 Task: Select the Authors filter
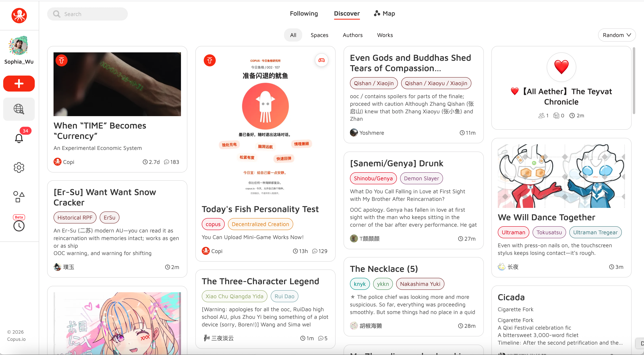click(x=353, y=35)
